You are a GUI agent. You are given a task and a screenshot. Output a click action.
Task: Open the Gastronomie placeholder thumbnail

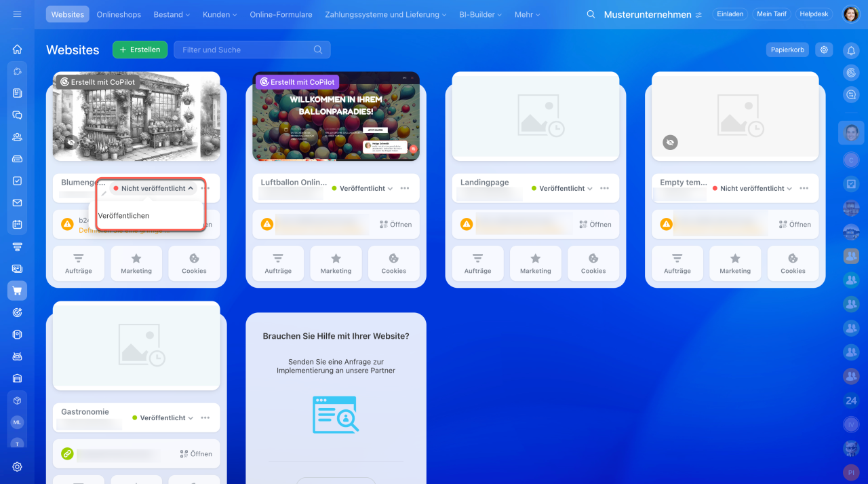tap(136, 346)
